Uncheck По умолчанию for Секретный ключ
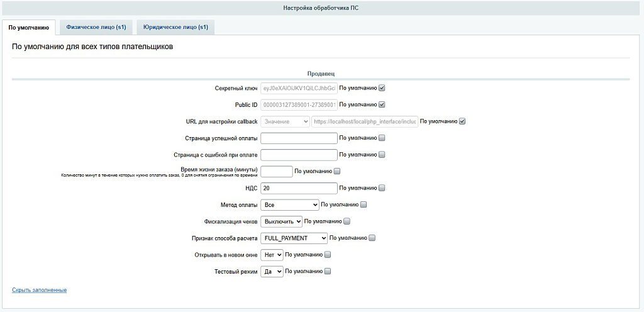 (382, 88)
